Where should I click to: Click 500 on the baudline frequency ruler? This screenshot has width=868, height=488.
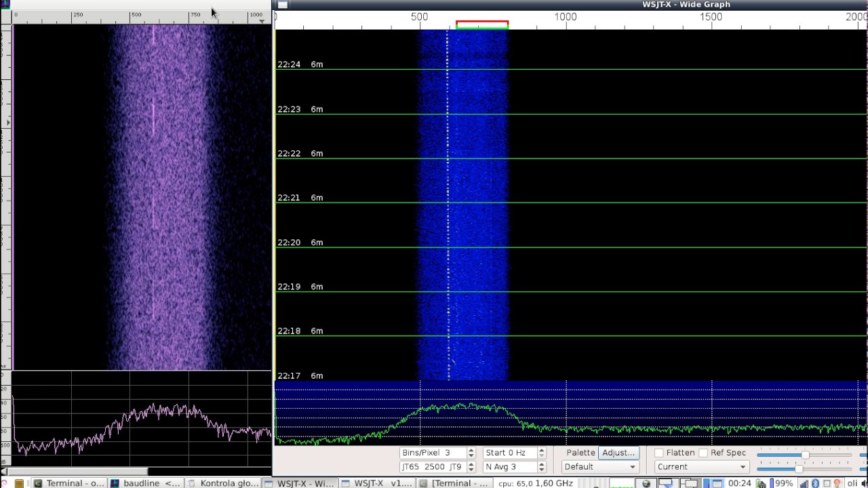pos(136,14)
